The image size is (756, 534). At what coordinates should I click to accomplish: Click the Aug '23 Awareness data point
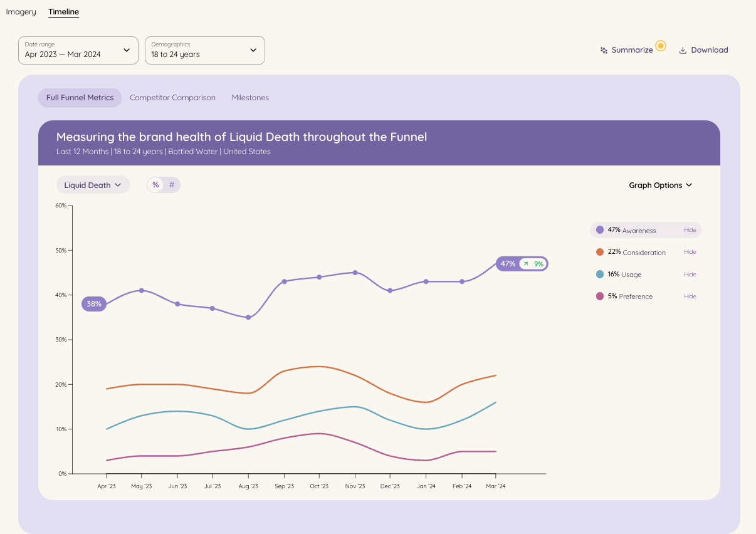(248, 317)
